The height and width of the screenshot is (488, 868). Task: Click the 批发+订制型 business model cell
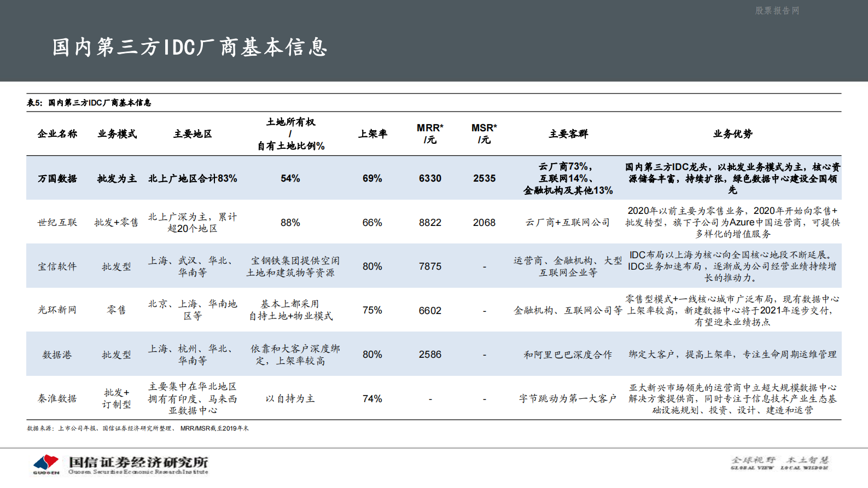[116, 399]
